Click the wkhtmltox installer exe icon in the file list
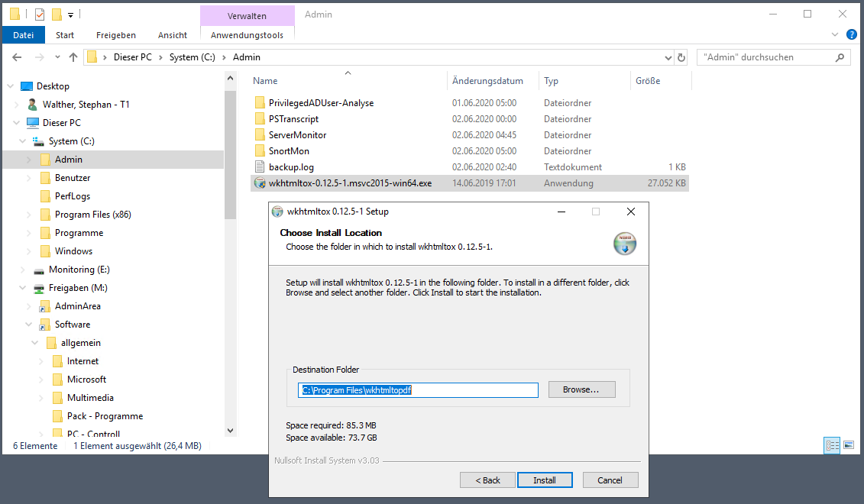This screenshot has width=864, height=504. click(260, 183)
